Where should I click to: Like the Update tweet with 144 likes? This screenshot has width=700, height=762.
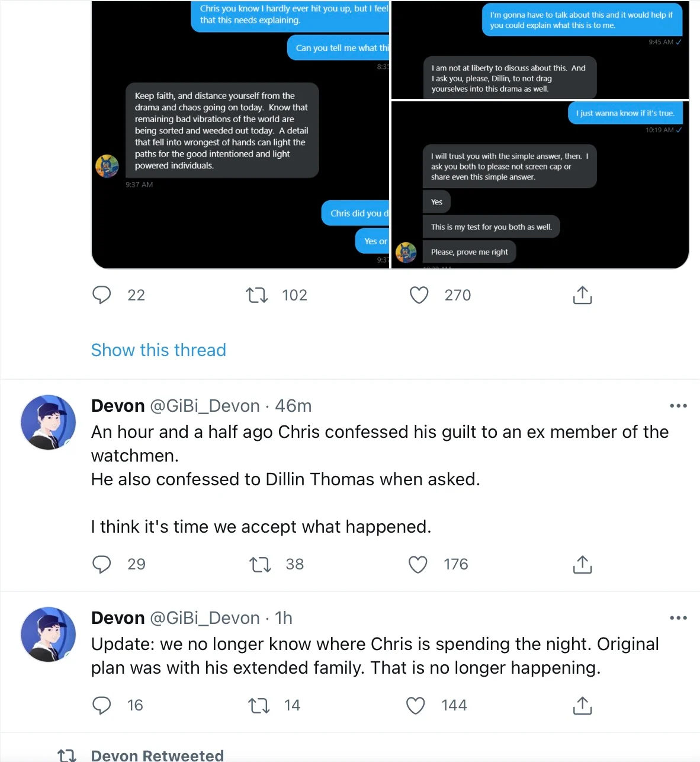click(x=416, y=705)
